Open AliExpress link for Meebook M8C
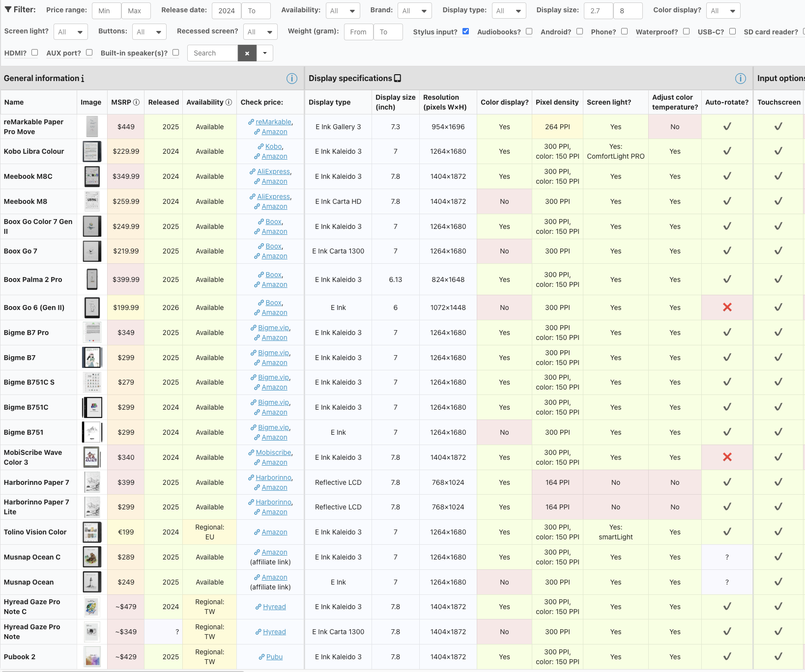805x672 pixels. pyautogui.click(x=274, y=171)
